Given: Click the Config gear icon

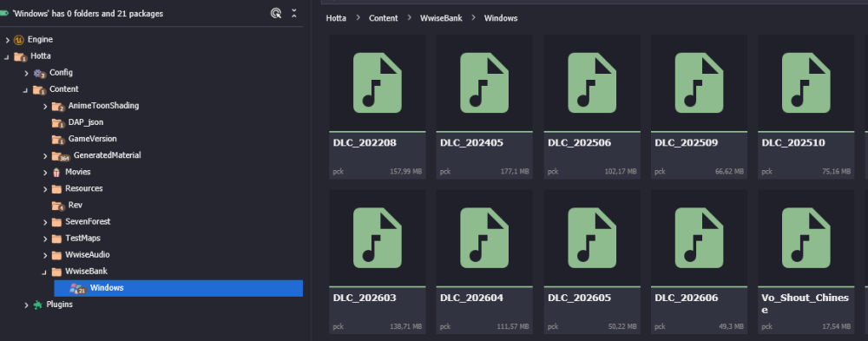Looking at the screenshot, I should point(39,73).
